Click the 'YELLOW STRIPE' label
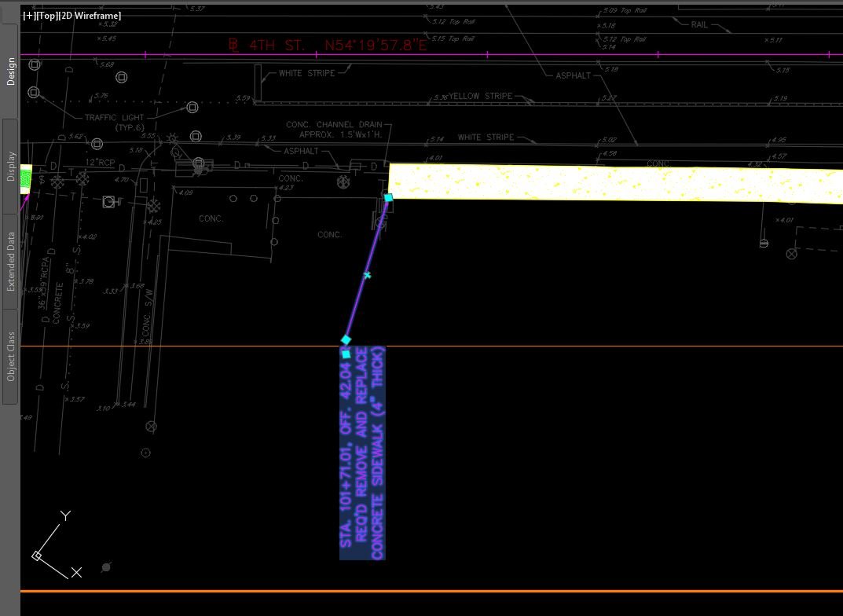Viewport: 843px width, 616px height. click(481, 96)
